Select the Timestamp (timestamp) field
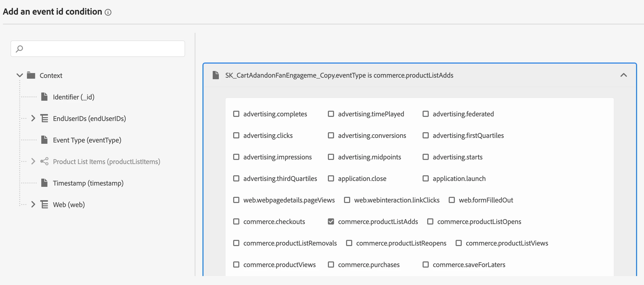The width and height of the screenshot is (644, 285). point(88,183)
